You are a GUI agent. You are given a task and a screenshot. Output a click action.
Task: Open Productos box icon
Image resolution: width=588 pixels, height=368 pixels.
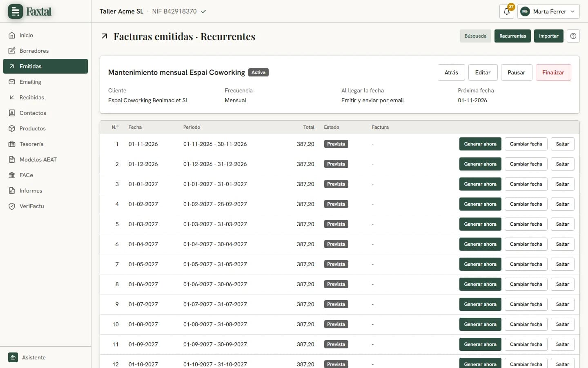[12, 128]
